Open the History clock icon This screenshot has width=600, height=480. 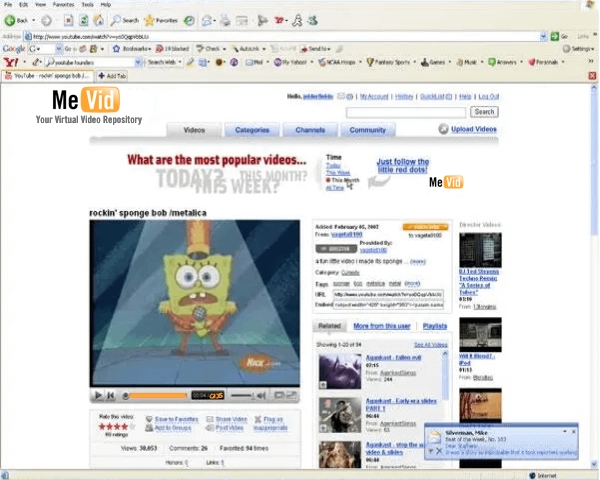click(189, 20)
